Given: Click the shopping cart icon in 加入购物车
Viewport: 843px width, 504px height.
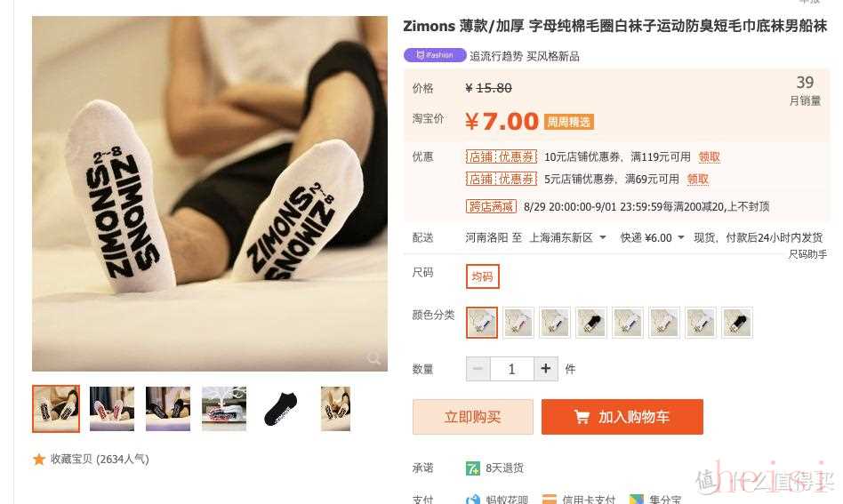Looking at the screenshot, I should (x=582, y=416).
